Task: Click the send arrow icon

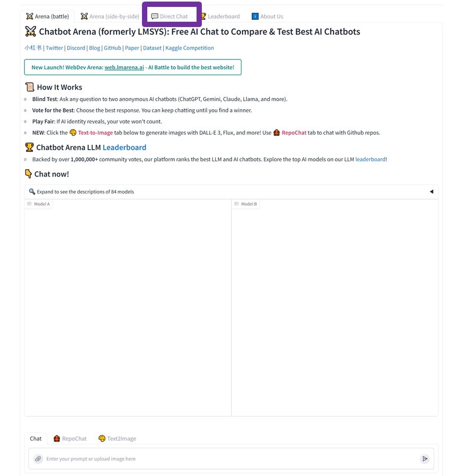Action: (x=424, y=459)
